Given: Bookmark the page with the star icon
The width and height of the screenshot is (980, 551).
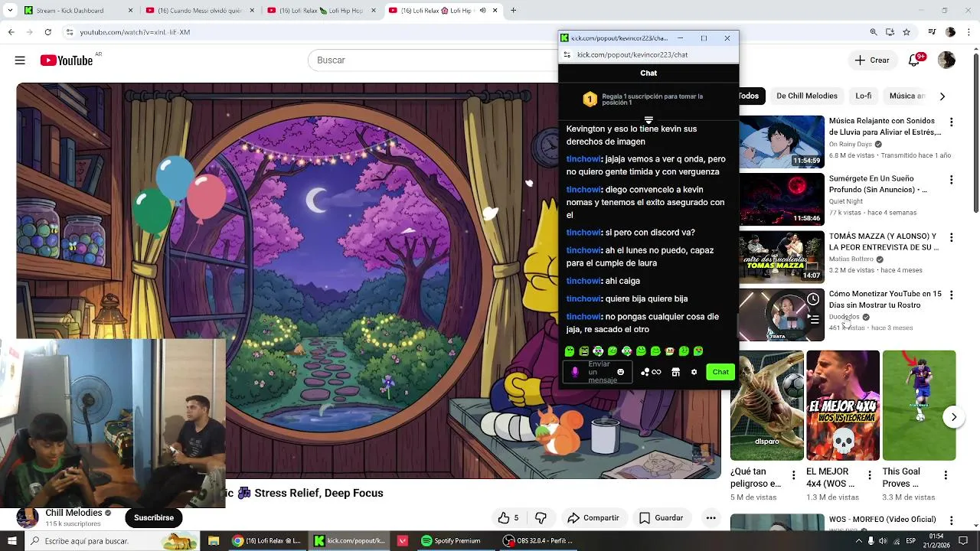Looking at the screenshot, I should [x=906, y=32].
